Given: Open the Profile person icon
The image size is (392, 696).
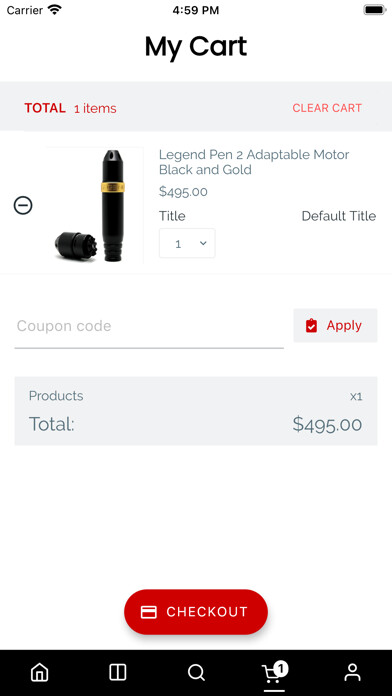Looking at the screenshot, I should click(352, 672).
